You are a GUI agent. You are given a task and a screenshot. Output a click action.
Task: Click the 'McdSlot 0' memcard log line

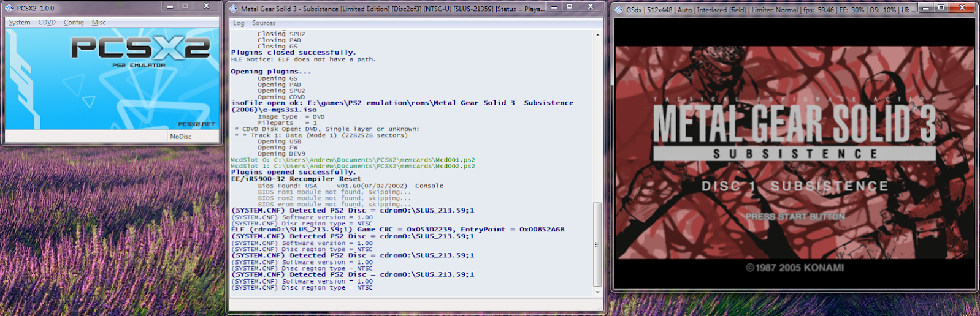[353, 160]
